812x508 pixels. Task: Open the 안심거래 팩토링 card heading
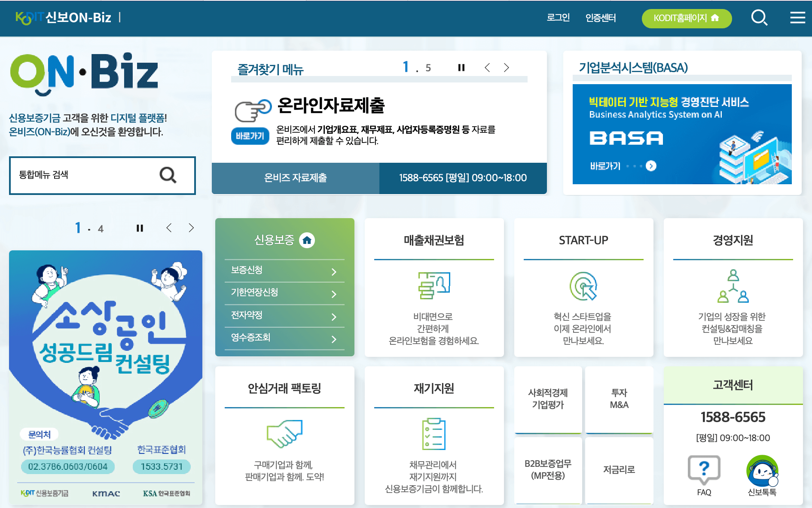click(x=284, y=388)
